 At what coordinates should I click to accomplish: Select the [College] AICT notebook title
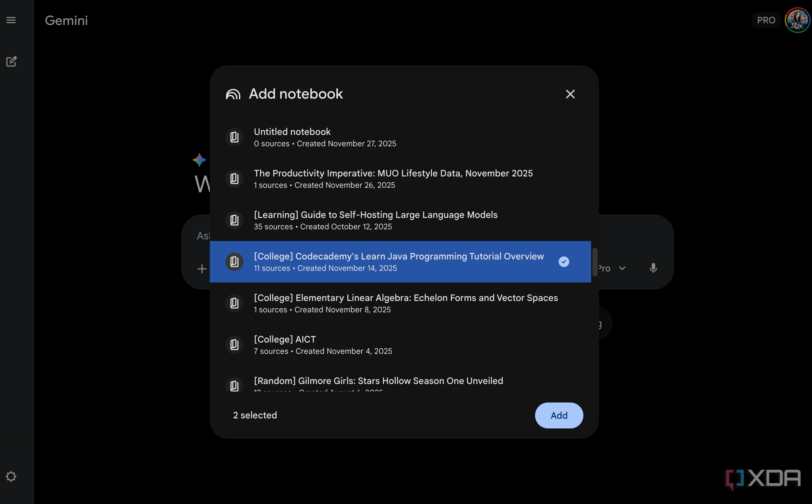point(284,339)
